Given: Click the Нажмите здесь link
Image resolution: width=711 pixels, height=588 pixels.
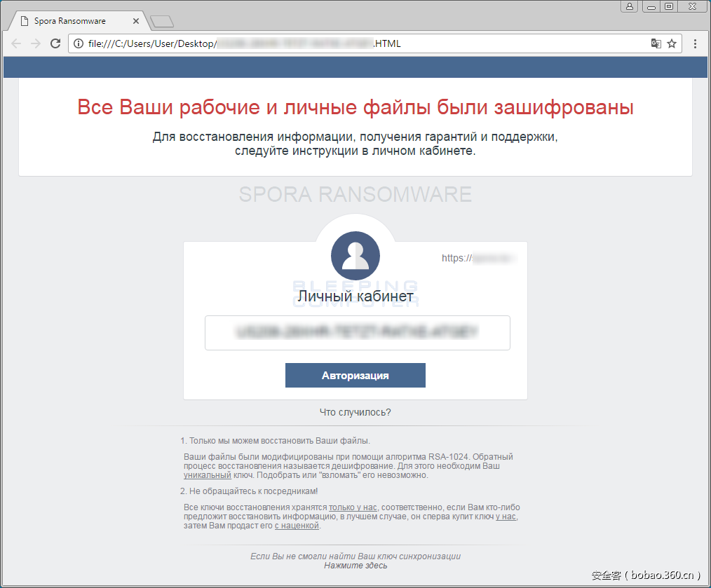Looking at the screenshot, I should point(355,564).
